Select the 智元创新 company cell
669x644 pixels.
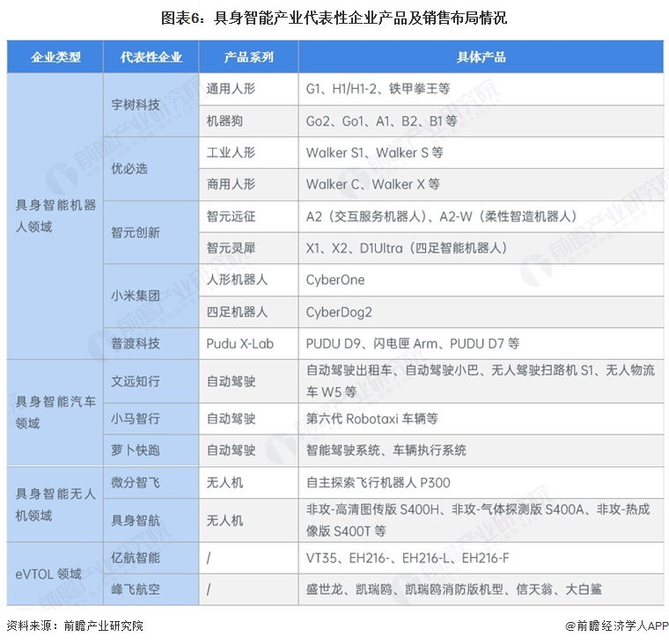(x=151, y=232)
